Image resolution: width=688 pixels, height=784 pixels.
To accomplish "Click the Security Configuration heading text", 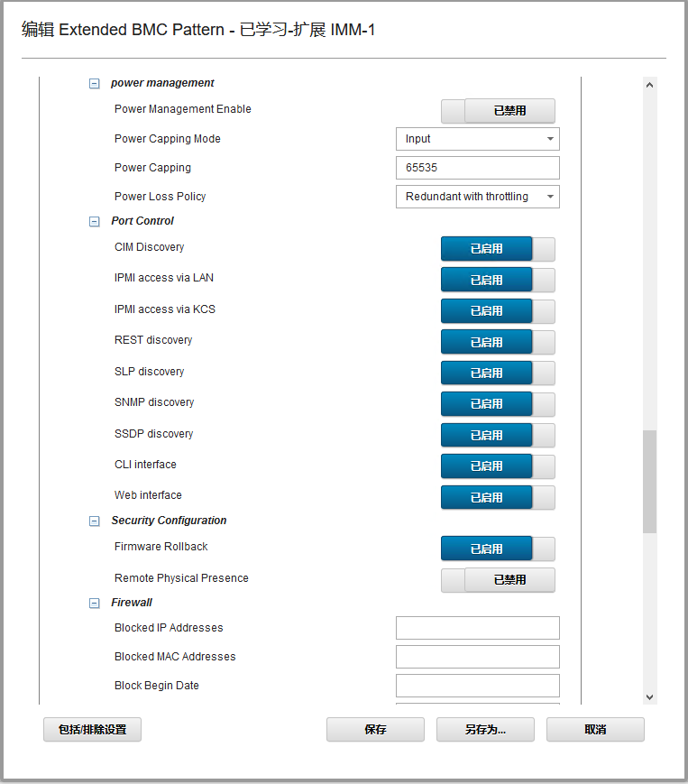I will (169, 521).
